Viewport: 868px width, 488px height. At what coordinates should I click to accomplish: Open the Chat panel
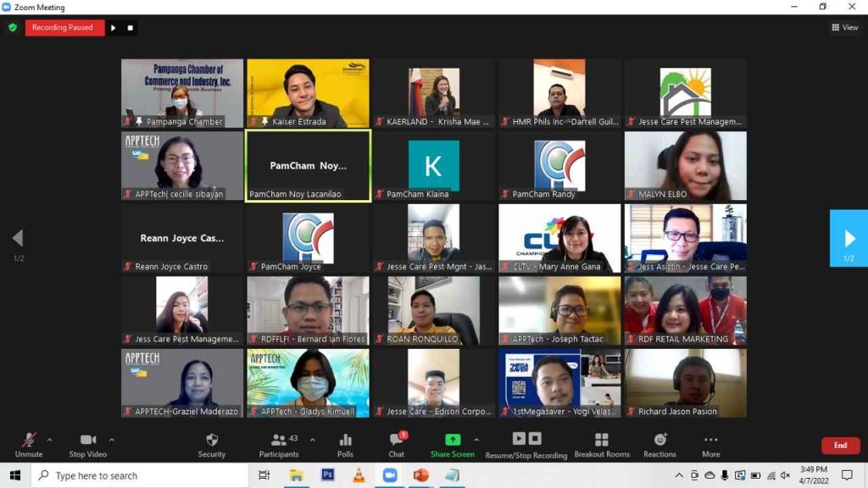coord(397,445)
